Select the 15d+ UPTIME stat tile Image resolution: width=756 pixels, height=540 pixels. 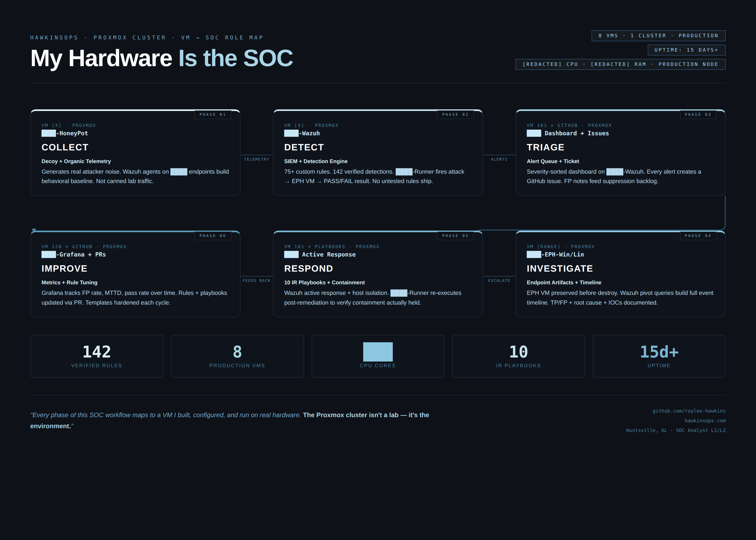point(659,356)
